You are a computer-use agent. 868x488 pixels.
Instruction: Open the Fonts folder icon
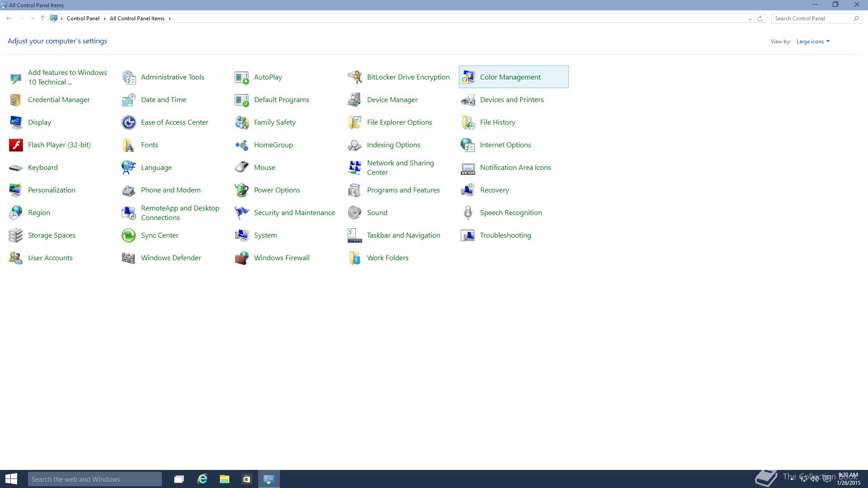click(129, 145)
